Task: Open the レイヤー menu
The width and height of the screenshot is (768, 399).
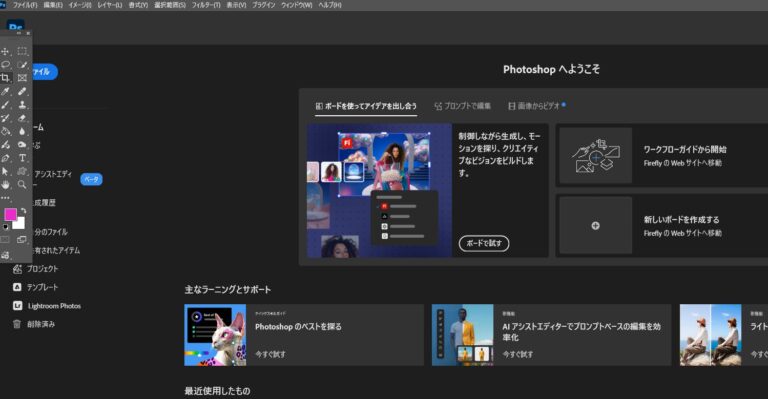Action: 110,5
